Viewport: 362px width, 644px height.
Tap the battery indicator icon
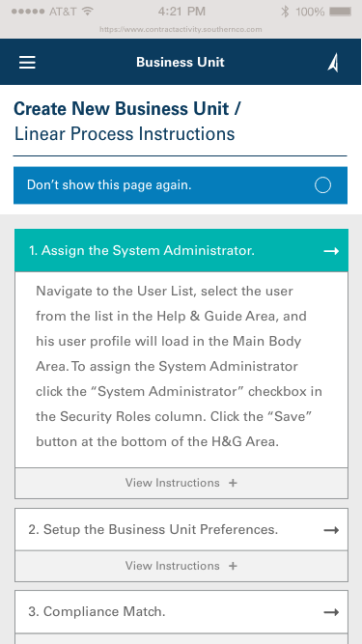click(340, 12)
